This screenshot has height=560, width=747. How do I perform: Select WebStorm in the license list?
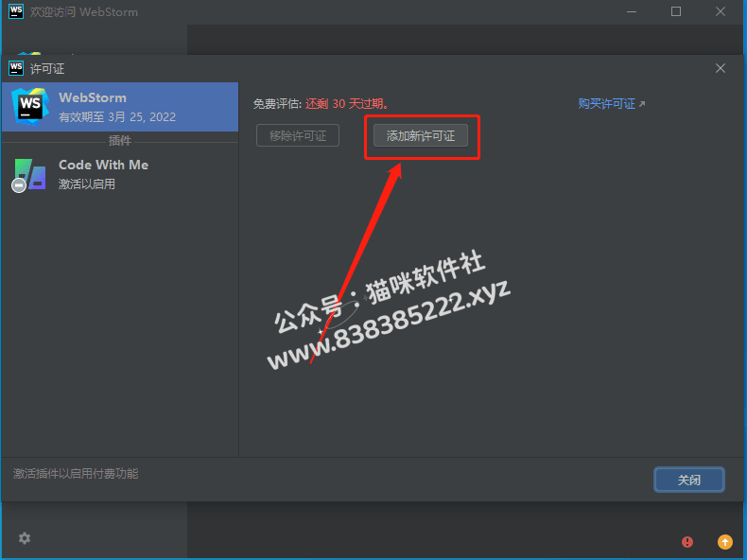click(120, 107)
